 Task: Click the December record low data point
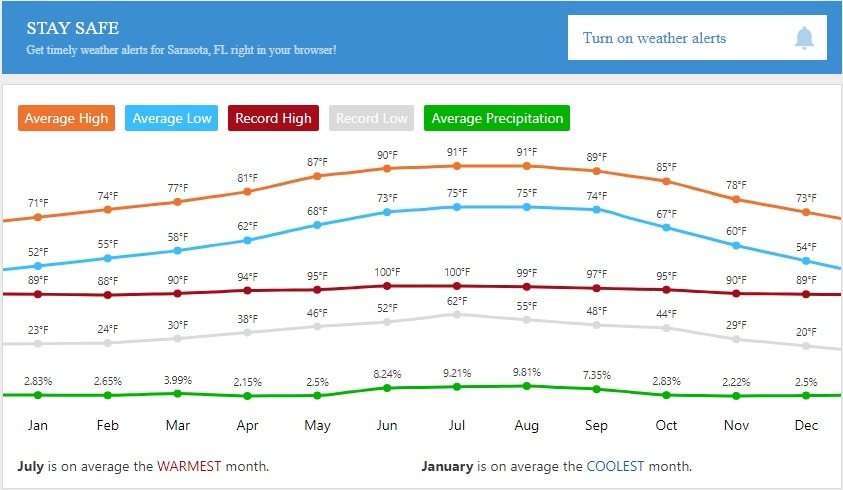[807, 345]
